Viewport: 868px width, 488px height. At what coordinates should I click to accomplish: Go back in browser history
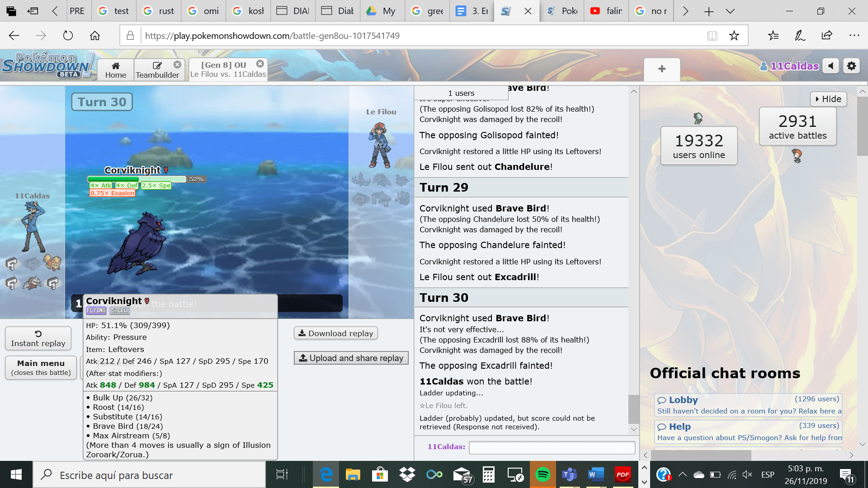point(14,36)
